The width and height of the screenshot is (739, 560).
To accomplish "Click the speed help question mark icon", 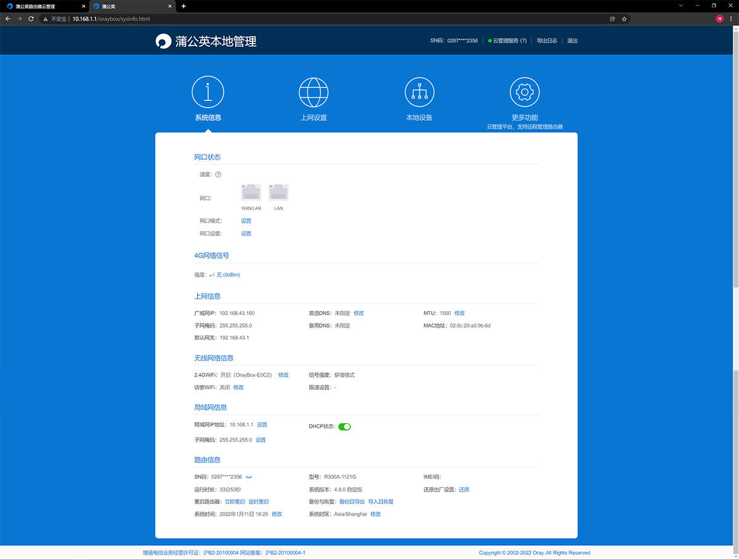I will point(218,174).
